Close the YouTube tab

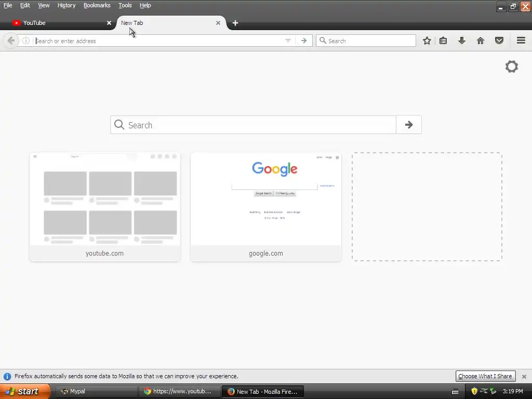[x=109, y=23]
